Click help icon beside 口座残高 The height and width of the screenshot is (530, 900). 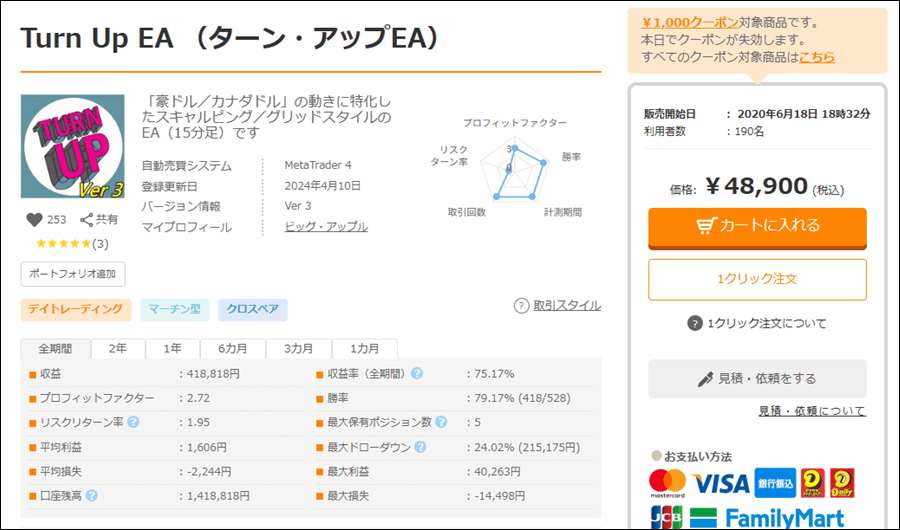tap(92, 494)
